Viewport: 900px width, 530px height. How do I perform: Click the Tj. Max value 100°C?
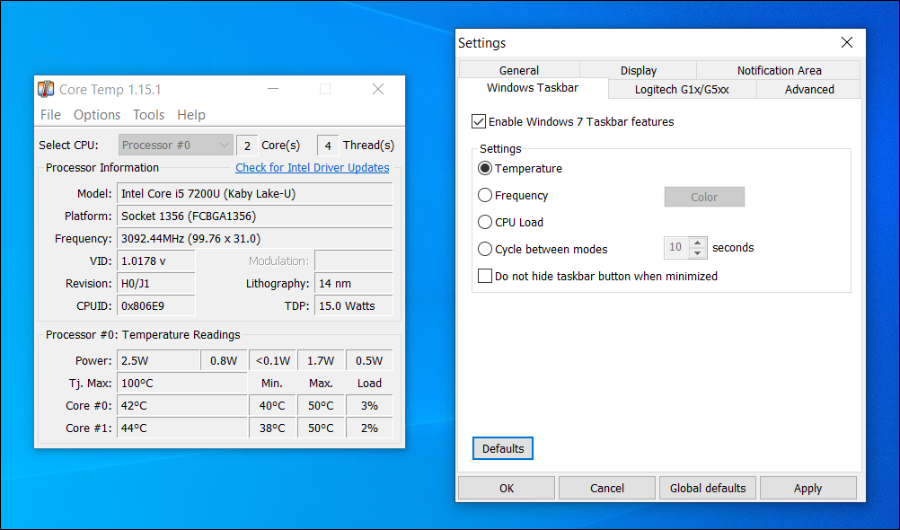pos(182,383)
